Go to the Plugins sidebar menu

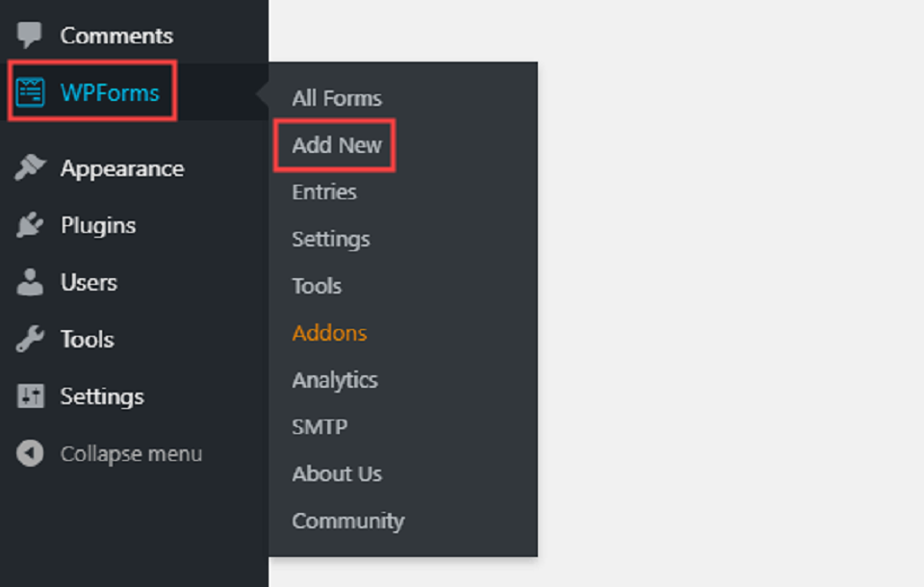(98, 226)
